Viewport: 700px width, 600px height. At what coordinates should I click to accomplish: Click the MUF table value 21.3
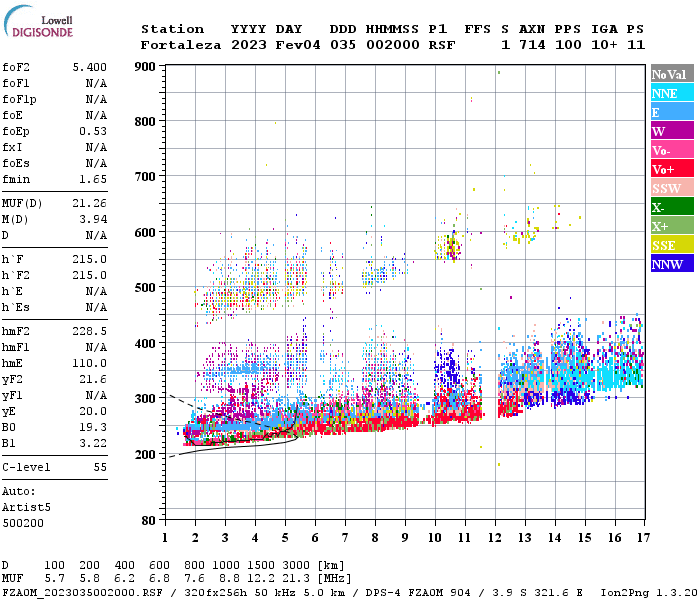coord(296,579)
